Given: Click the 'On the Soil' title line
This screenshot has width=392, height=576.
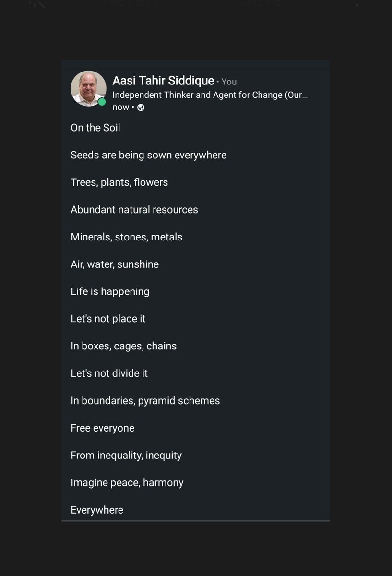Looking at the screenshot, I should [95, 128].
